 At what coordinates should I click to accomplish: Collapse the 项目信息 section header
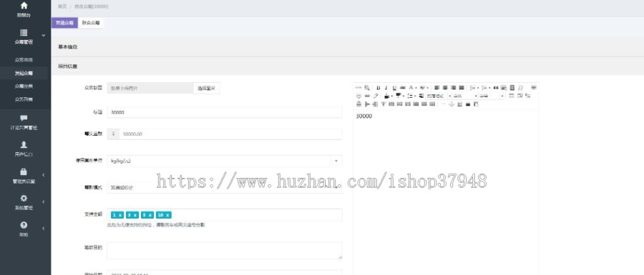pyautogui.click(x=348, y=66)
